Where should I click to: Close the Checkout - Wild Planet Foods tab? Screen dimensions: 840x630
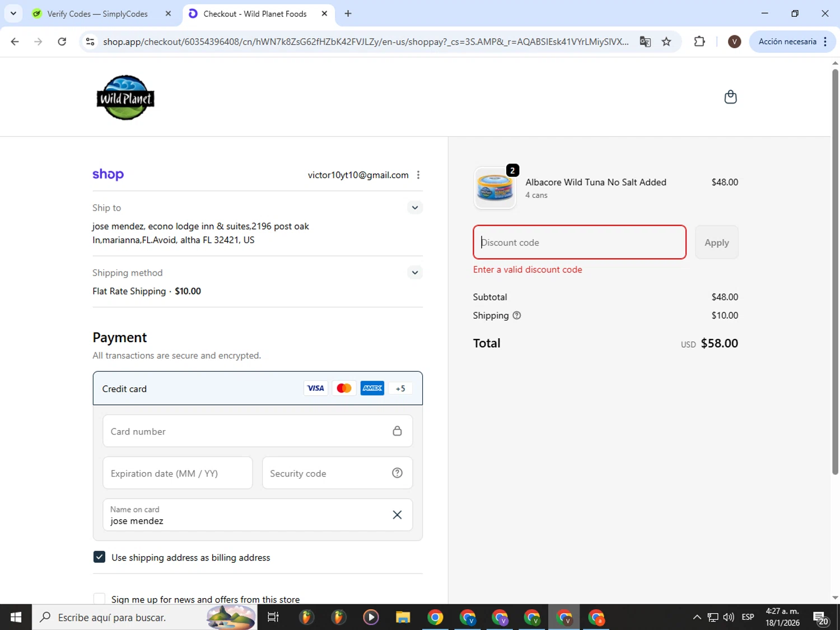(324, 13)
